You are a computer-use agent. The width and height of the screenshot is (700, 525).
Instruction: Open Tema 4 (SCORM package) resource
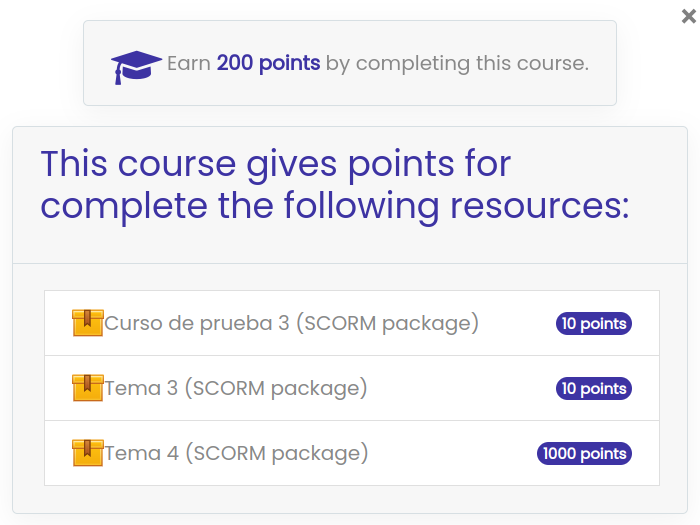[x=236, y=453]
